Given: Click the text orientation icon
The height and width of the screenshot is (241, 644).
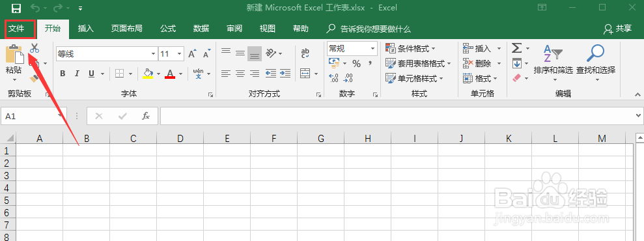Looking at the screenshot, I should click(x=271, y=53).
